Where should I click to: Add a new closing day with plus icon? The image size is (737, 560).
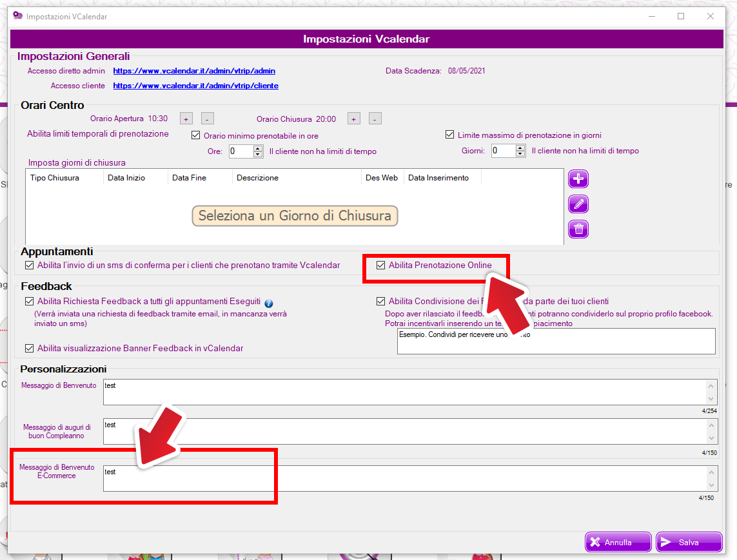[x=578, y=179]
